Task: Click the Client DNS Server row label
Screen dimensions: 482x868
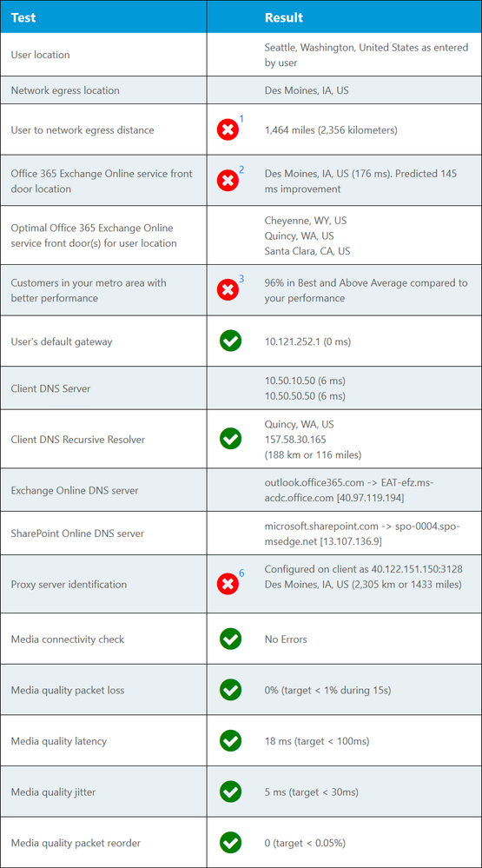Action: (x=51, y=388)
